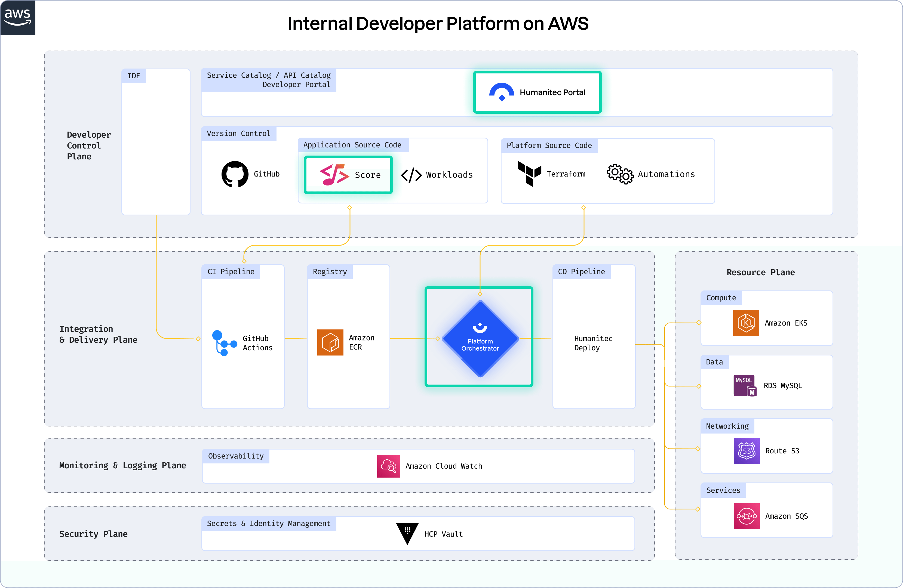This screenshot has width=903, height=588.
Task: Click the Data label in Resource Plane
Action: (714, 362)
